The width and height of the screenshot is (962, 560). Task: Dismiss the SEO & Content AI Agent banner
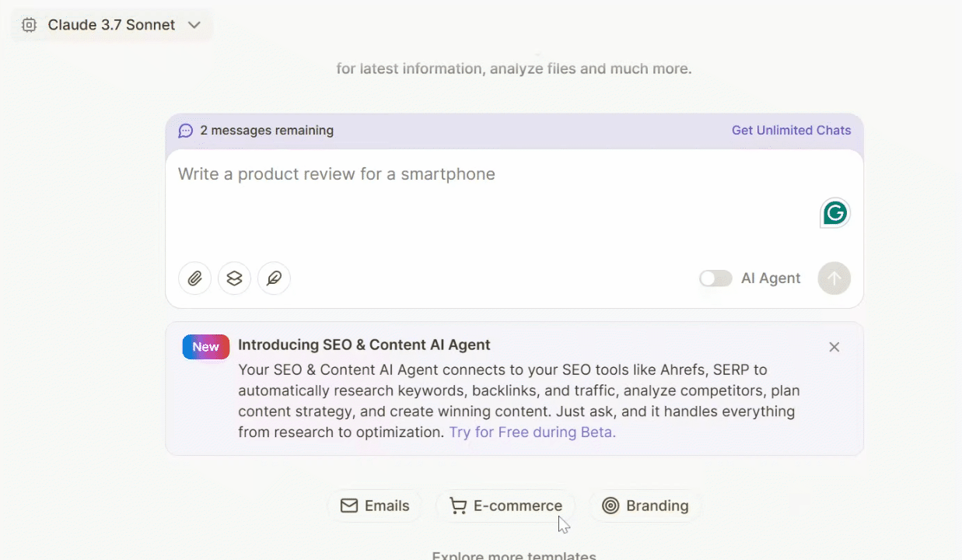coord(834,347)
